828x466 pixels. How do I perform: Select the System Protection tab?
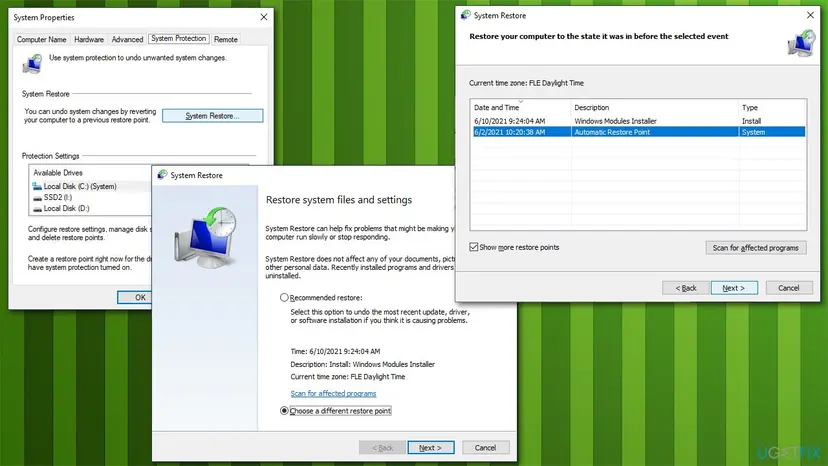(178, 39)
